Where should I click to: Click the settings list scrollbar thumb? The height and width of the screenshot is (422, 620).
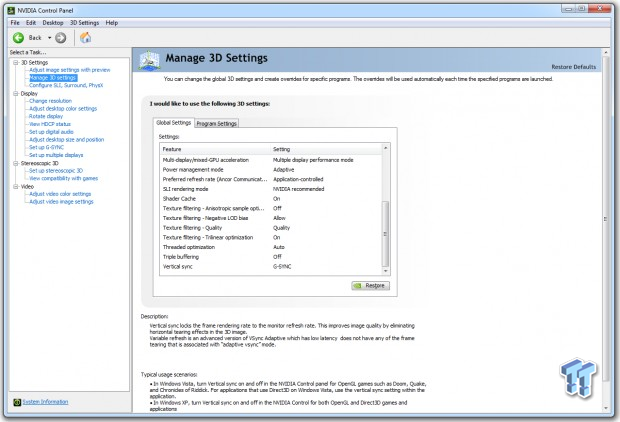(386, 234)
